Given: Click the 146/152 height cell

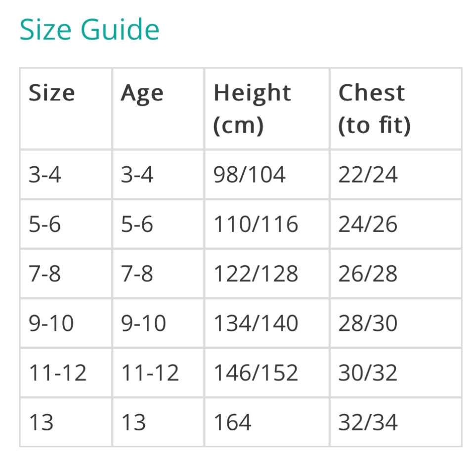Looking at the screenshot, I should click(x=256, y=372).
